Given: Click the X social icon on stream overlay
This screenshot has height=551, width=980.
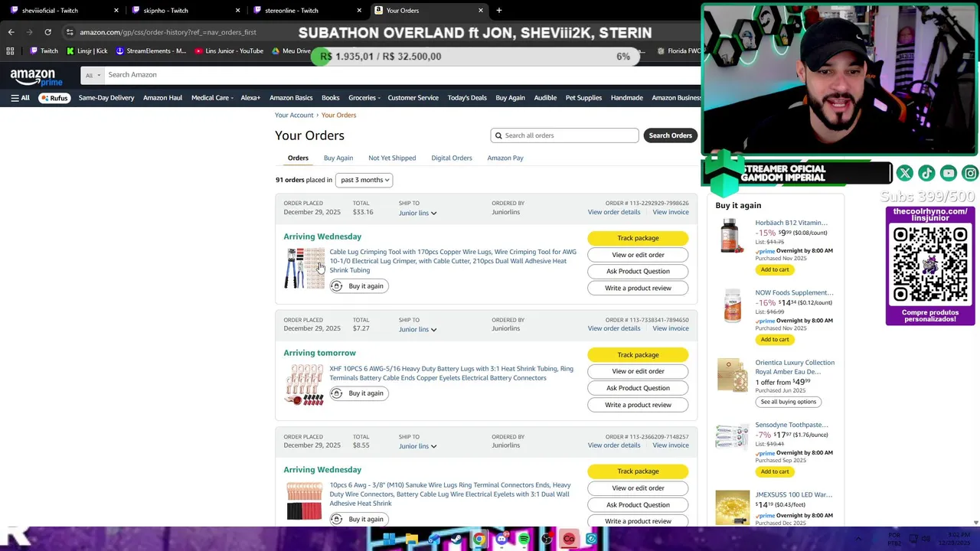Looking at the screenshot, I should pos(904,174).
